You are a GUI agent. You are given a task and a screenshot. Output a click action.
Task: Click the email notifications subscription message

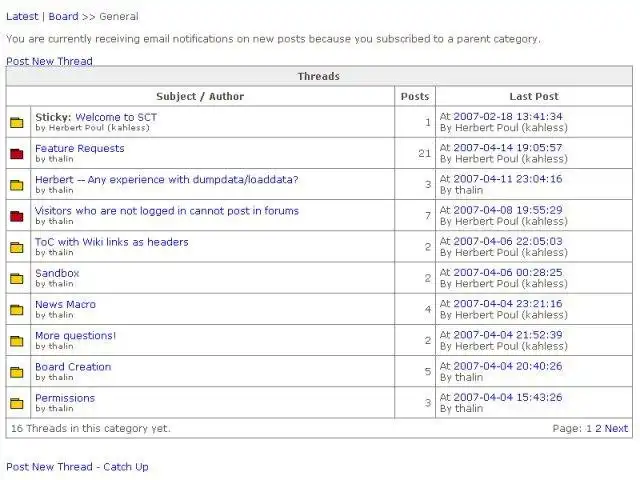click(x=273, y=39)
